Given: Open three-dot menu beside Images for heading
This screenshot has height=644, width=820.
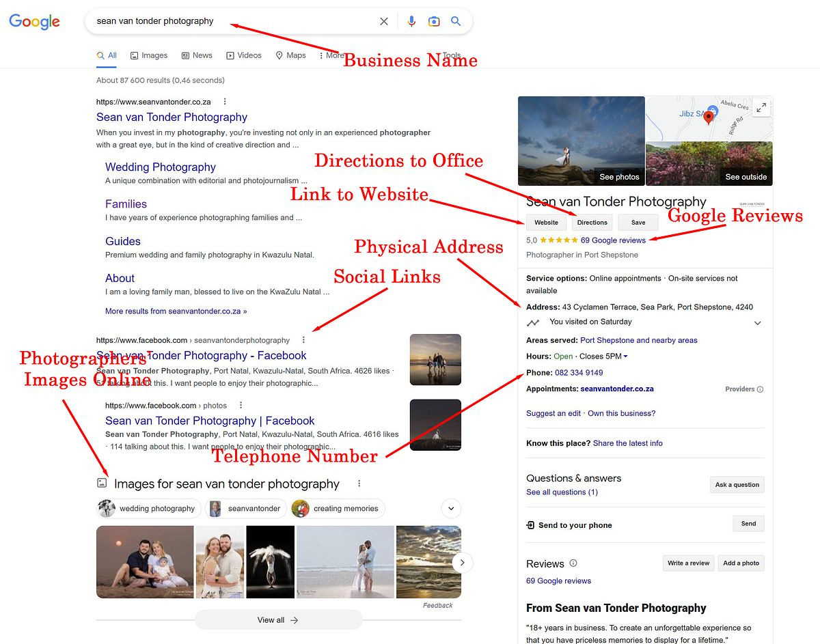Looking at the screenshot, I should pyautogui.click(x=359, y=484).
